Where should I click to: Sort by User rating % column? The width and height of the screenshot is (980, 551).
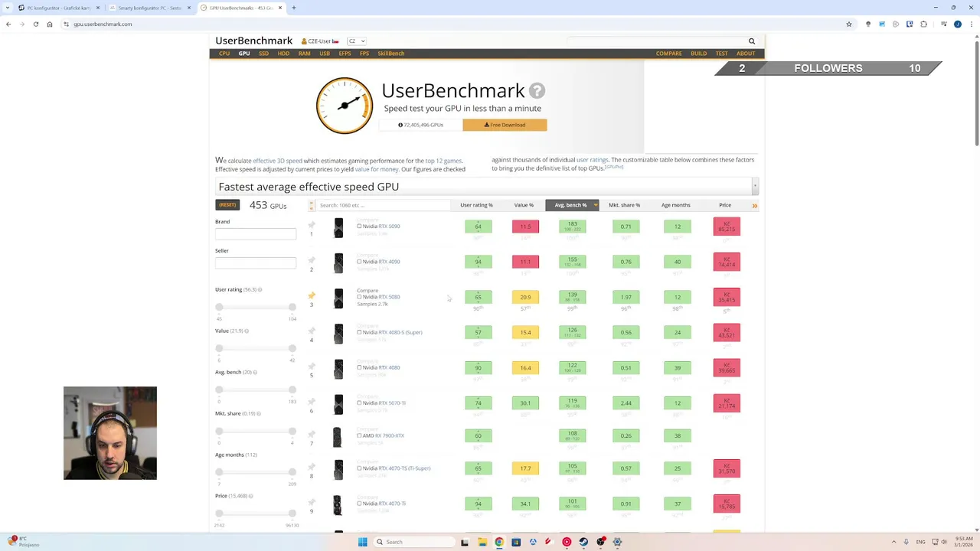tap(476, 205)
